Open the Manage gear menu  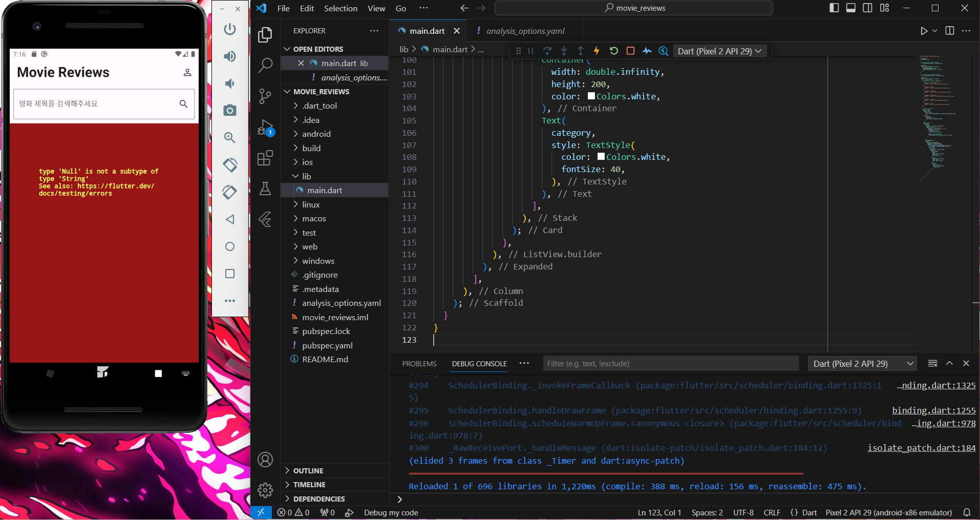pos(265,490)
